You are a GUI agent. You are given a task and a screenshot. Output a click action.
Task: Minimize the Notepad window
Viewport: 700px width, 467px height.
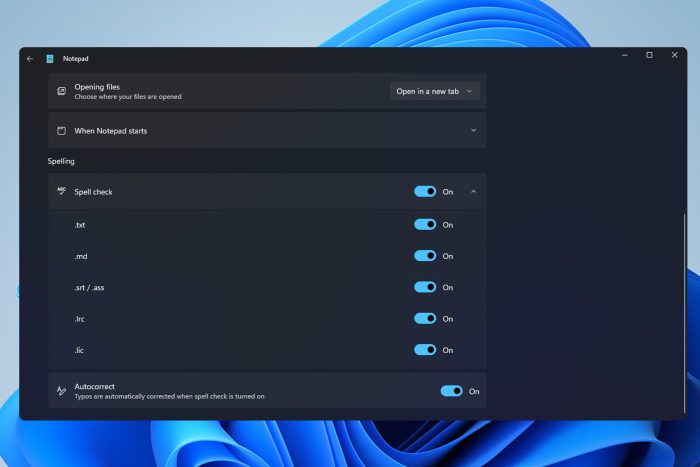625,55
